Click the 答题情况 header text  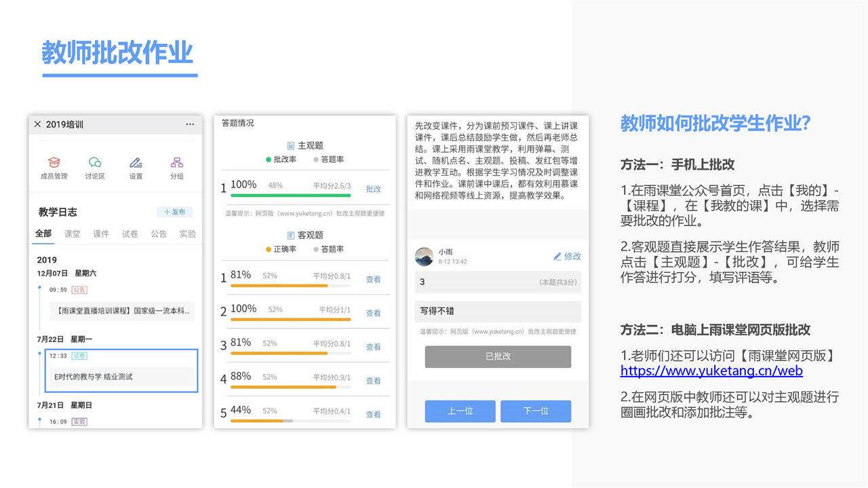[237, 124]
